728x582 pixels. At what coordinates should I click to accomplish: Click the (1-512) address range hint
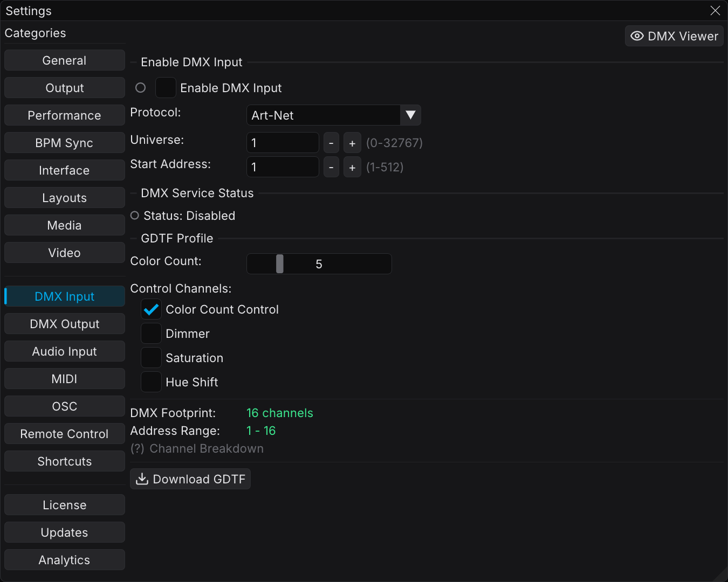pyautogui.click(x=385, y=167)
